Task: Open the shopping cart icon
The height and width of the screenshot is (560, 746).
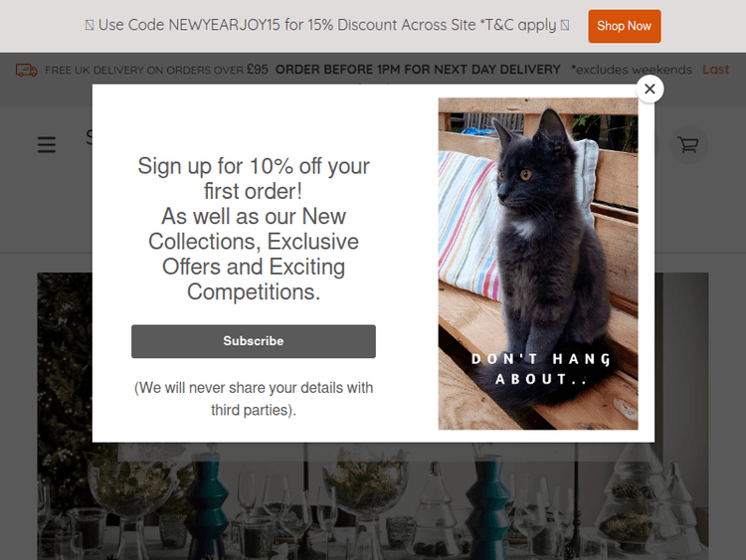Action: click(688, 144)
